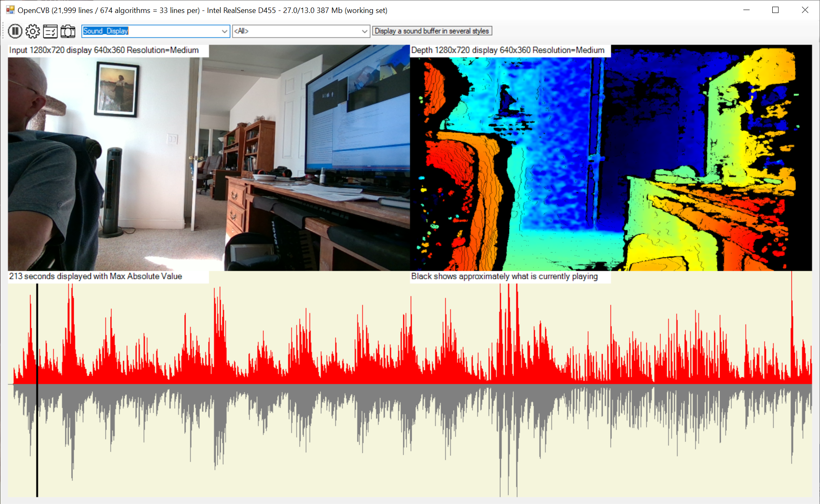Click 'Black shows approximately what is currently playing'
The image size is (820, 504).
coord(504,276)
